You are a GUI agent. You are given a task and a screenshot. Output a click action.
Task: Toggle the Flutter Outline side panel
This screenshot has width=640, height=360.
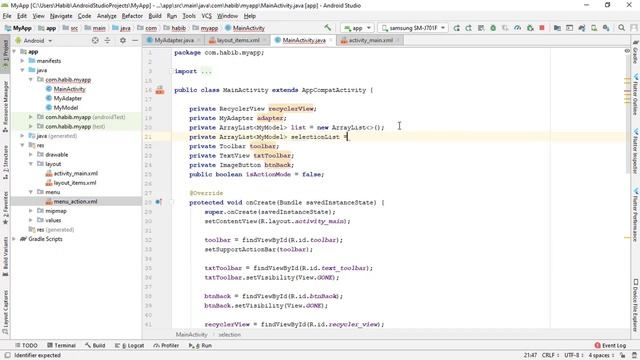coord(636,94)
